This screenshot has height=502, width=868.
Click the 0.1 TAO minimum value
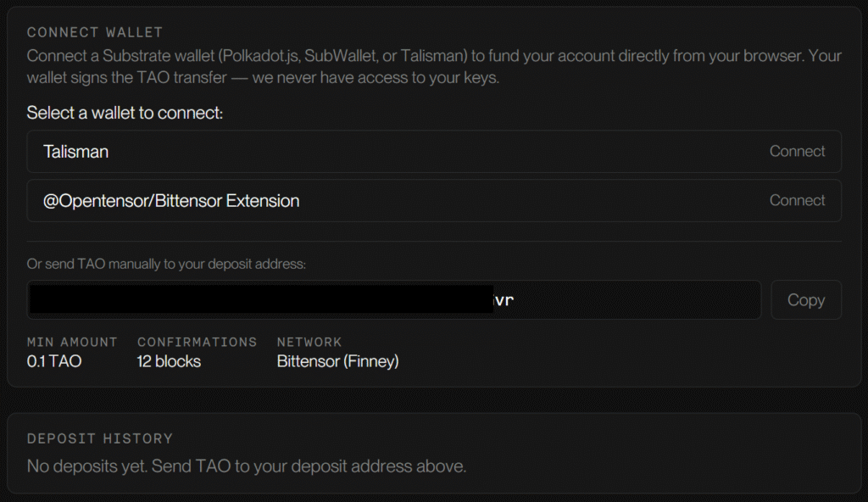click(54, 361)
